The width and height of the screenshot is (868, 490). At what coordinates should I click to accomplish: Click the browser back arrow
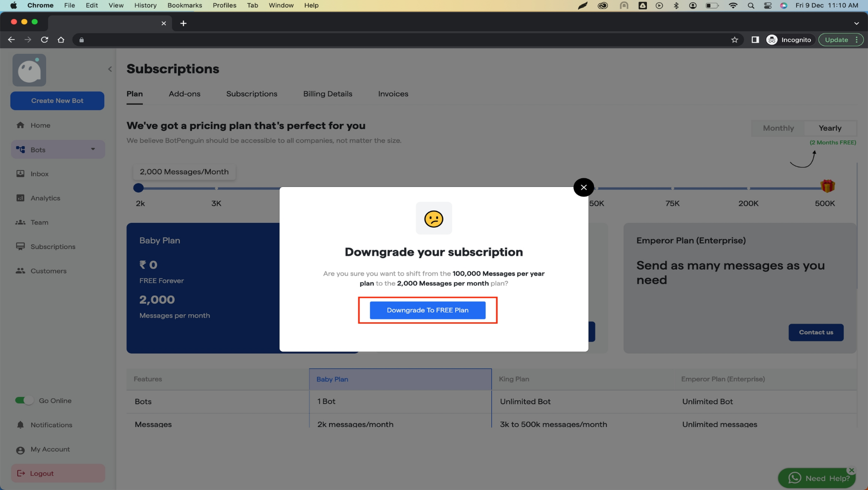(12, 40)
